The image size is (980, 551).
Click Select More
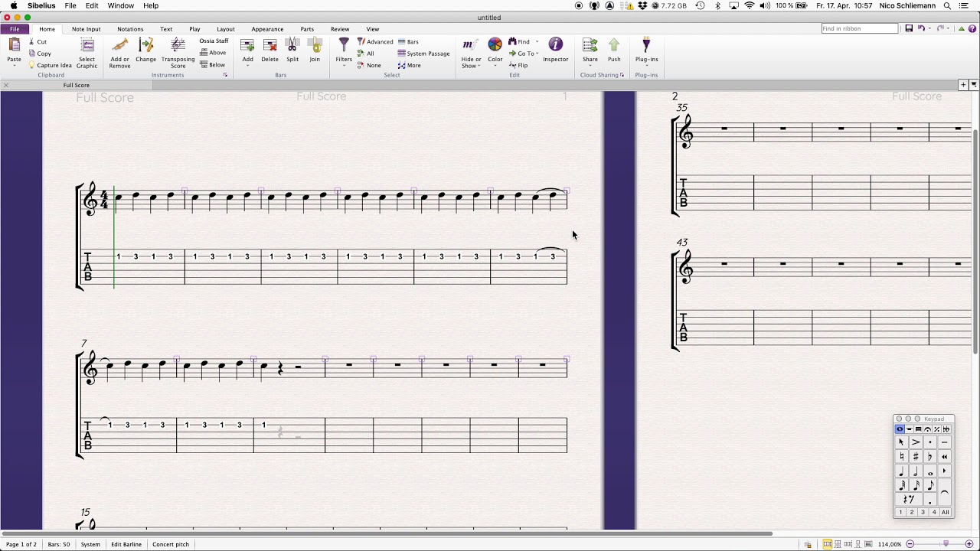coord(409,65)
